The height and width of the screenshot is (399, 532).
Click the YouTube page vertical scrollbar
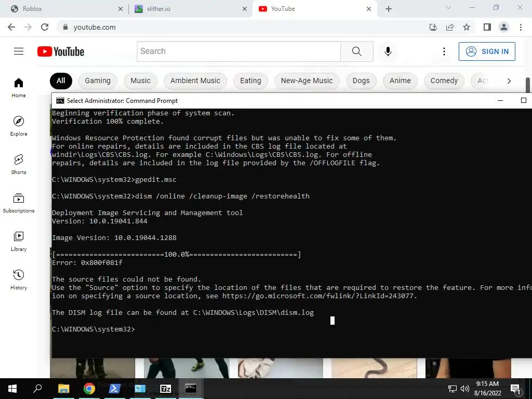pos(528,85)
